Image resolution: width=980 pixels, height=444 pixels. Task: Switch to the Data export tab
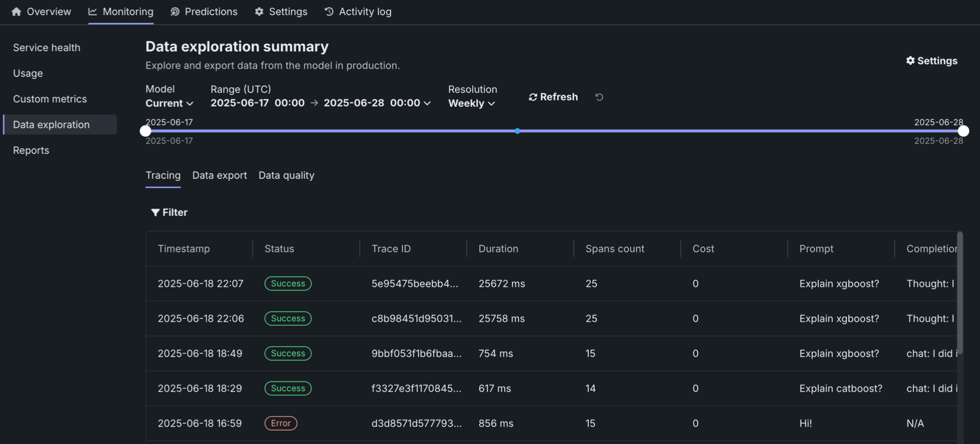pyautogui.click(x=220, y=175)
